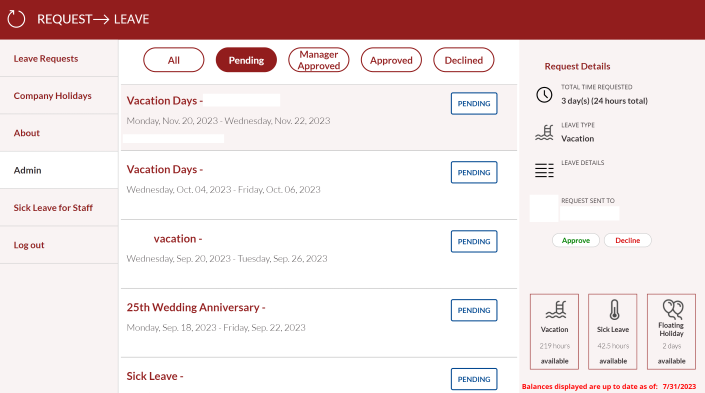Click the clock icon for total time requested
The height and width of the screenshot is (393, 705).
[x=544, y=95]
